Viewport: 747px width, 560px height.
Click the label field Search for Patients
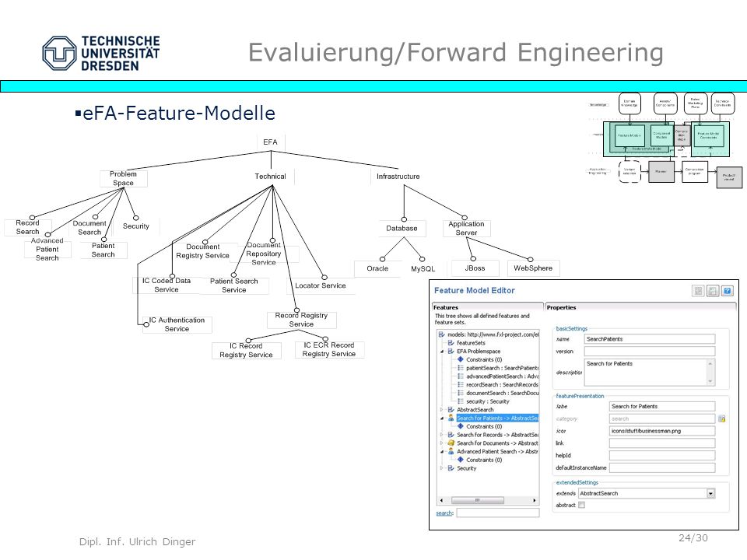[x=662, y=406]
